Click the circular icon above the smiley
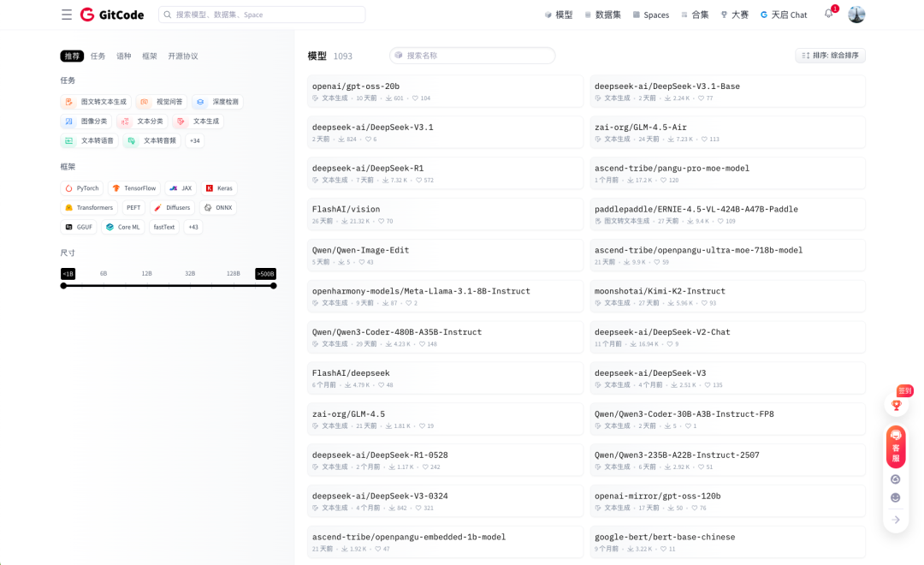Screen dimensions: 924x565 click(895, 479)
